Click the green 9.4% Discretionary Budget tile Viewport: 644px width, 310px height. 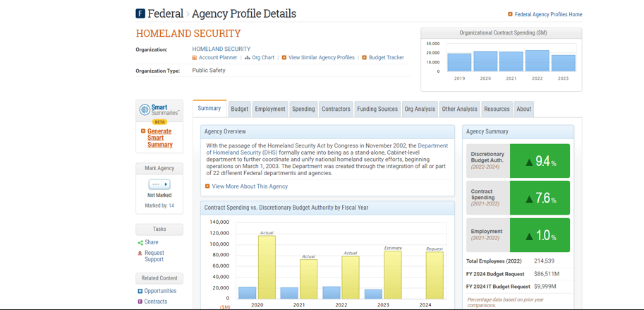540,161
